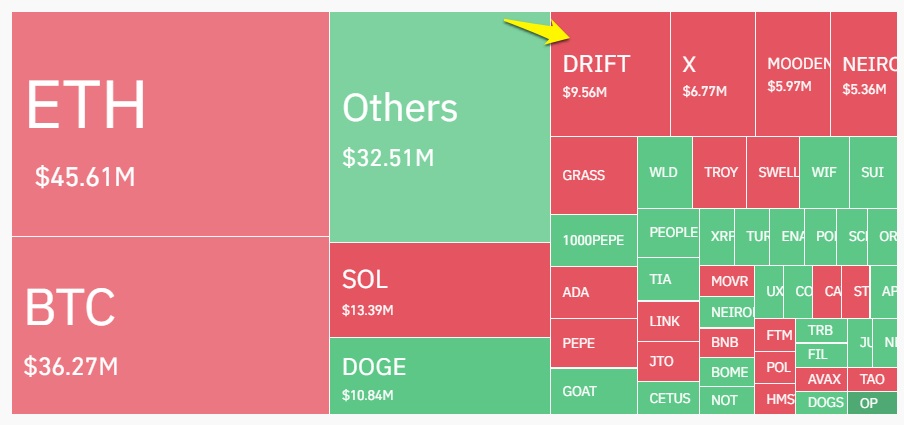Open the GRASS tile
The height and width of the screenshot is (425, 904).
[594, 175]
